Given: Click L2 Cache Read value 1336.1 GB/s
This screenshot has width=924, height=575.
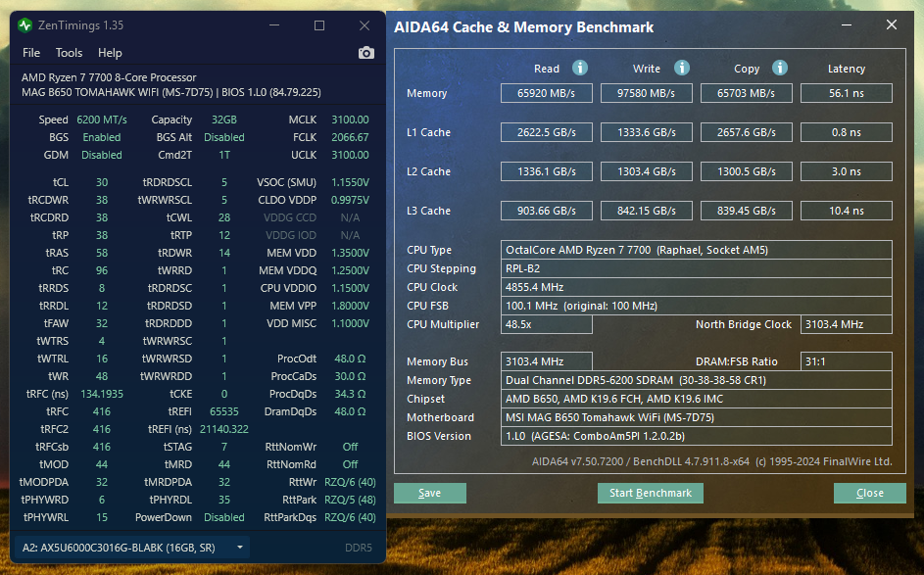Looking at the screenshot, I should (547, 171).
